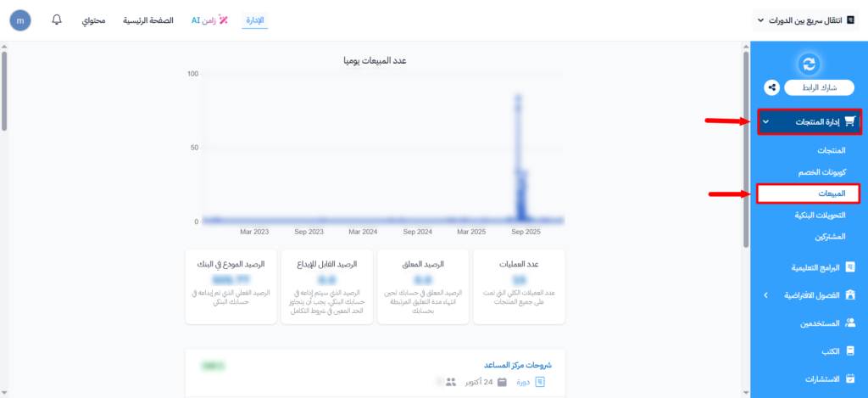Click the شارك الرابط button

817,87
